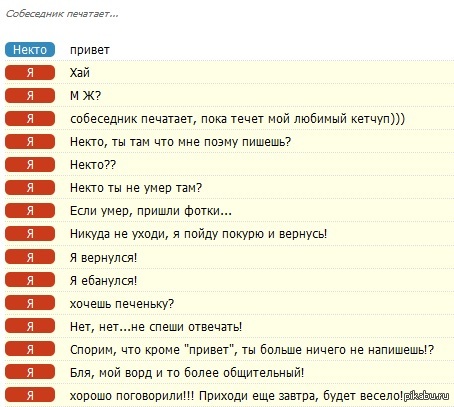
Task: Click the 'мой ворд' message line
Action: pos(187,373)
